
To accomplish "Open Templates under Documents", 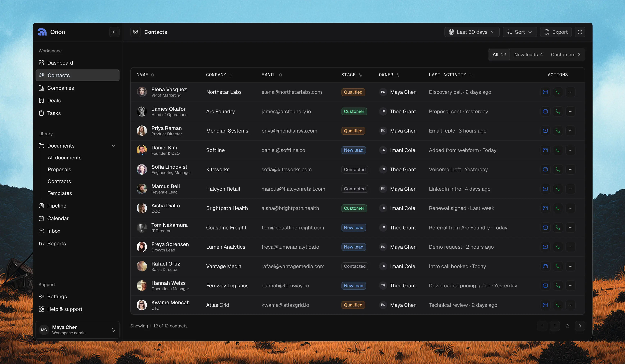I will pos(60,193).
